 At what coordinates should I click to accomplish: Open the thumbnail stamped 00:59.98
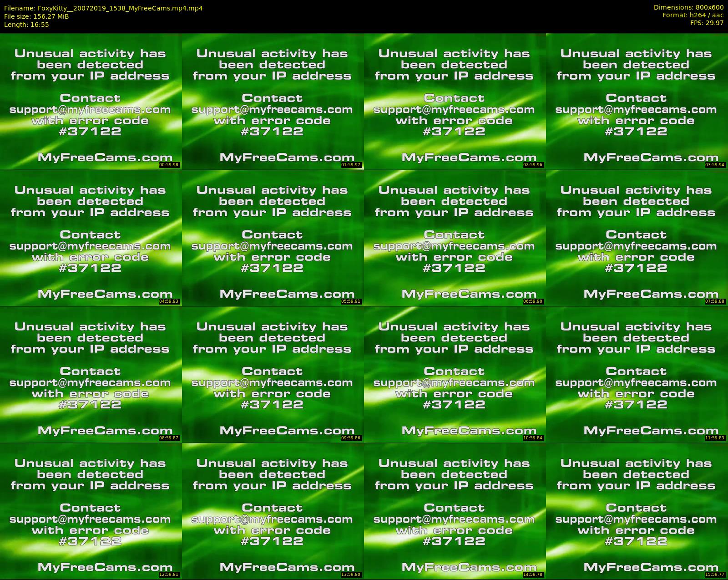[x=91, y=101]
